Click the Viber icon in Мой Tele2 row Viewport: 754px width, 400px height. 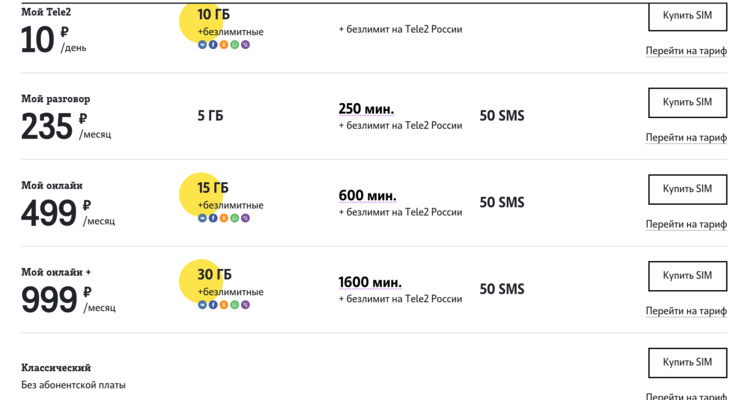[245, 45]
